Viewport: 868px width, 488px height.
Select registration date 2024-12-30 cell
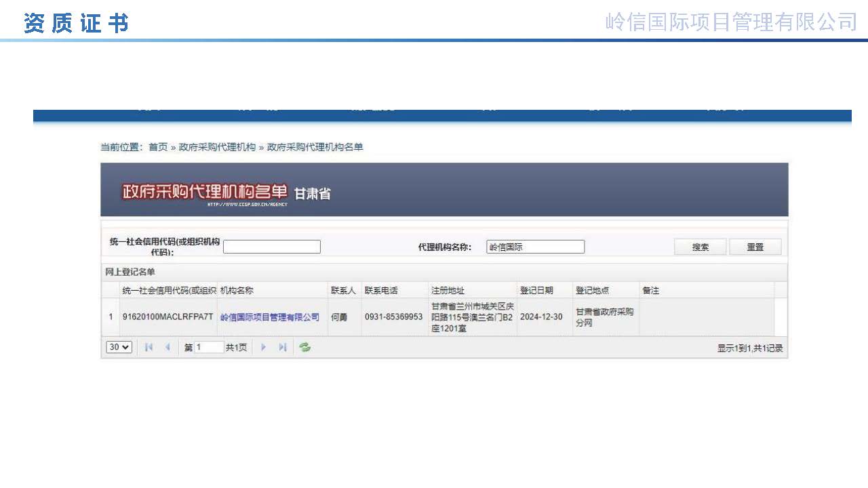point(545,317)
